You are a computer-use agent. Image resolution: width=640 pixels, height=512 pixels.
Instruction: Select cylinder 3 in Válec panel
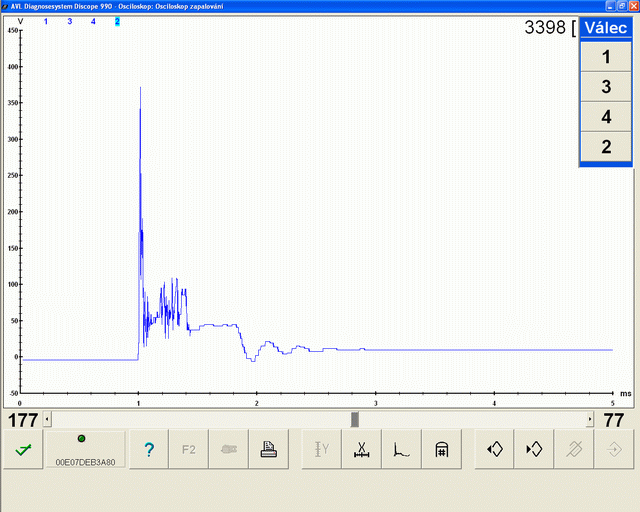click(x=606, y=87)
